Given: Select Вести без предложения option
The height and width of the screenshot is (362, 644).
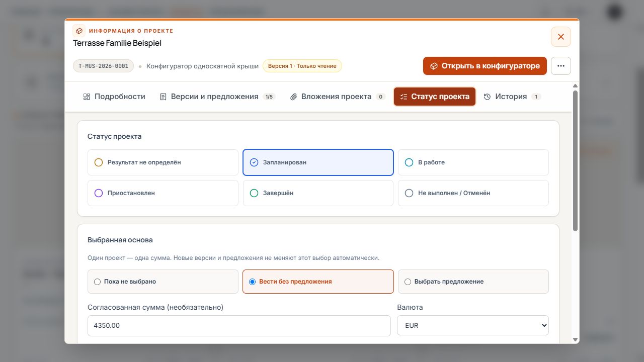Looking at the screenshot, I should (x=318, y=282).
